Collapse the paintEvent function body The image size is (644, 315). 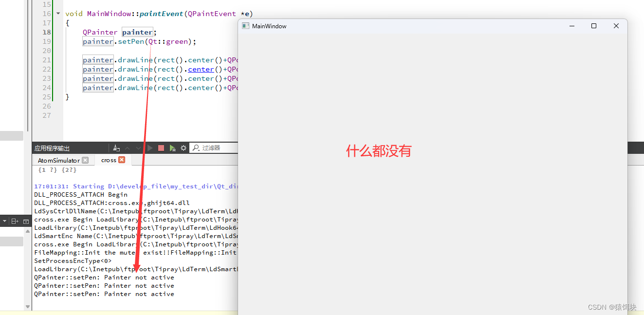pyautogui.click(x=58, y=14)
